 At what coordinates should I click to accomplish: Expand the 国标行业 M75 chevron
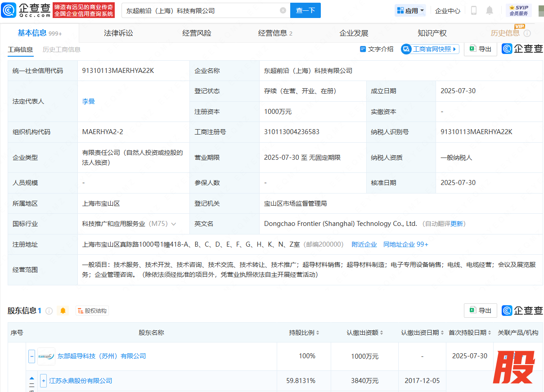pyautogui.click(x=174, y=224)
